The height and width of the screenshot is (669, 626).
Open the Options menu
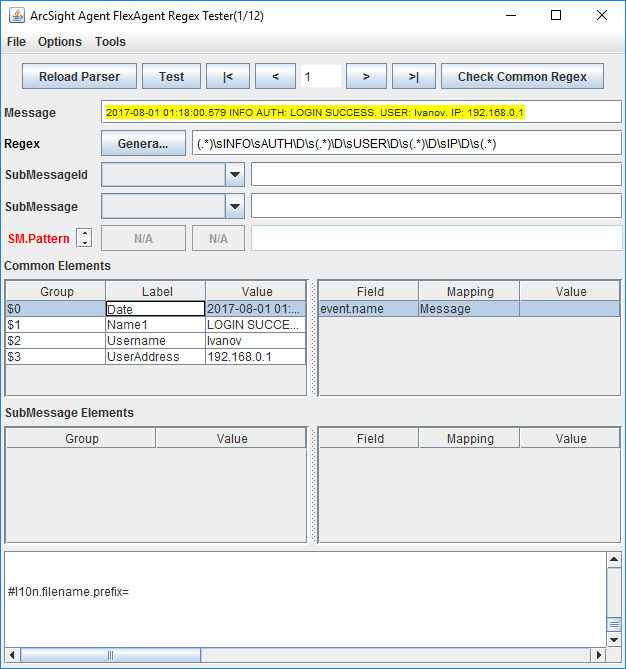click(60, 42)
